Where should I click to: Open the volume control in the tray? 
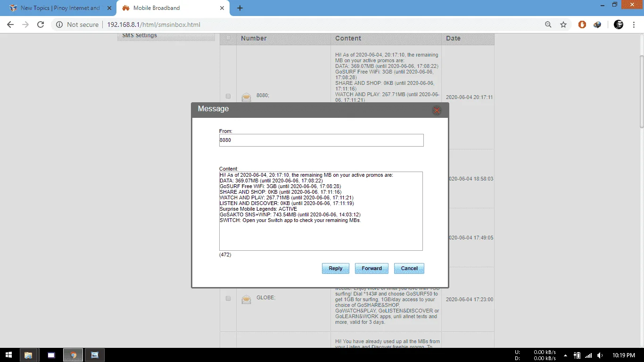pos(600,355)
